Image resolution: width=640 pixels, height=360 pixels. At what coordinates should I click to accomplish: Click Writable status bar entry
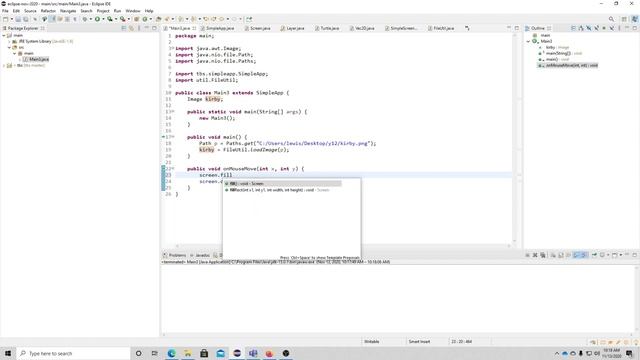(x=371, y=342)
